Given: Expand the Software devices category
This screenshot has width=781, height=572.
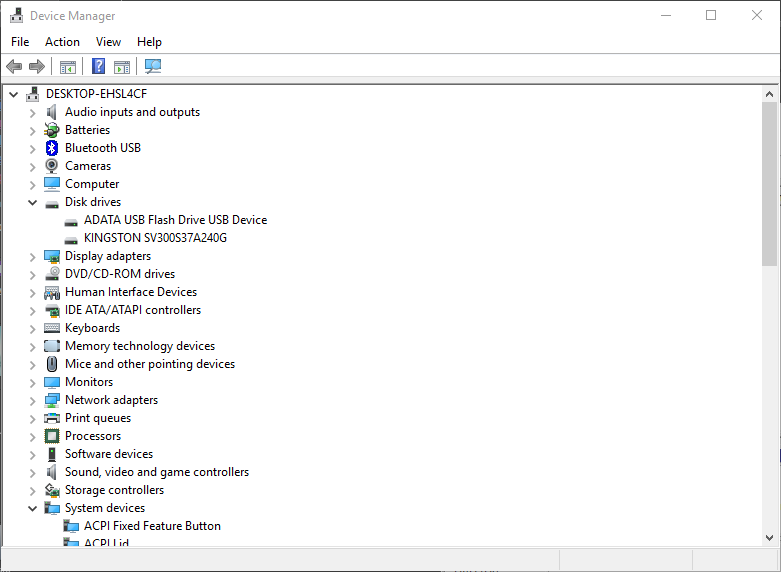Looking at the screenshot, I should [x=32, y=455].
